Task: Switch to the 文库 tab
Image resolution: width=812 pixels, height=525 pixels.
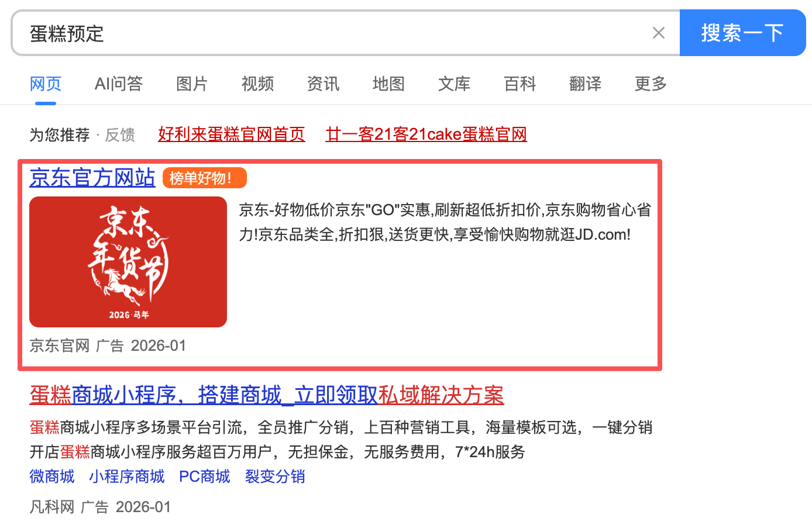Action: (x=454, y=84)
